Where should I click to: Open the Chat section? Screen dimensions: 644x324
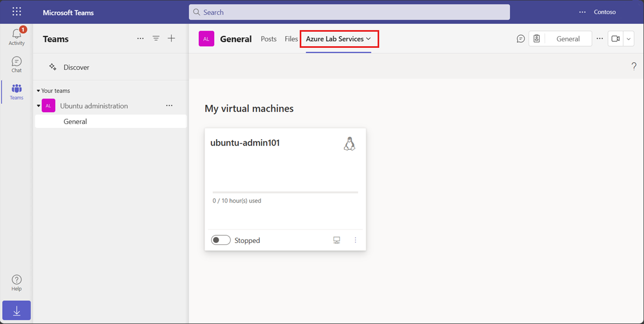pos(16,64)
